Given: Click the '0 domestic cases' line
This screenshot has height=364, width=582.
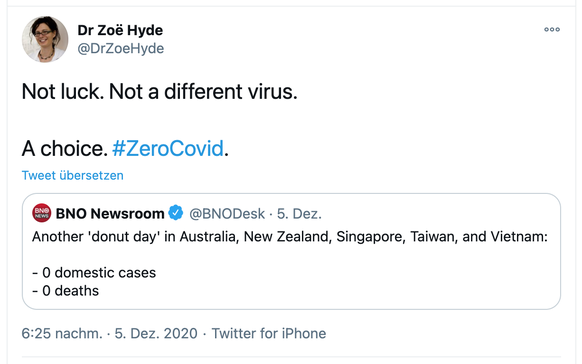Looking at the screenshot, I should click(94, 273).
